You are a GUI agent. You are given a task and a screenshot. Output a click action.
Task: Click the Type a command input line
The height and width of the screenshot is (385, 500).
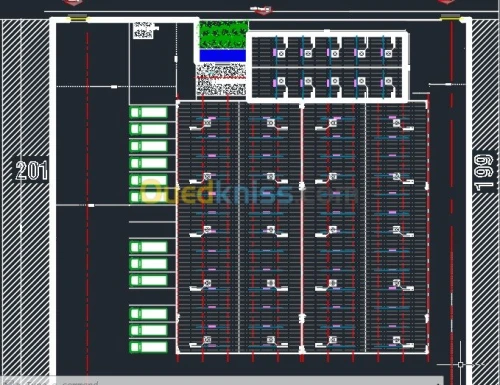(222, 381)
